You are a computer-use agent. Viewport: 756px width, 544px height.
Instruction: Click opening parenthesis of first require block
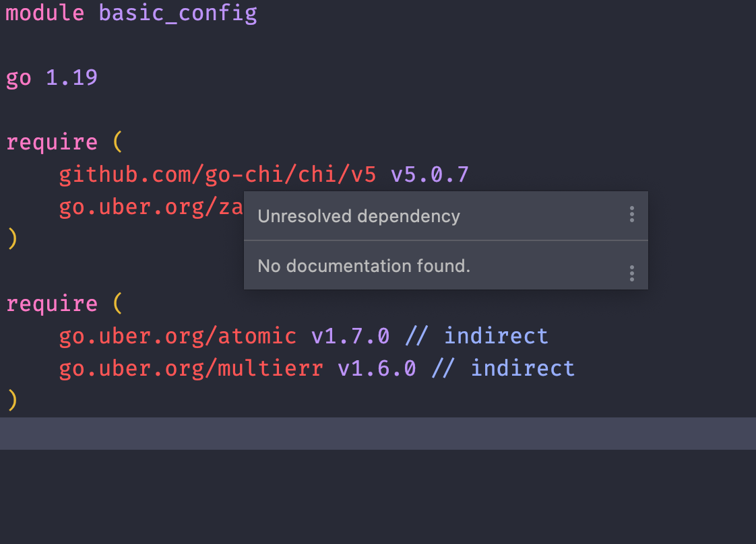pos(118,141)
